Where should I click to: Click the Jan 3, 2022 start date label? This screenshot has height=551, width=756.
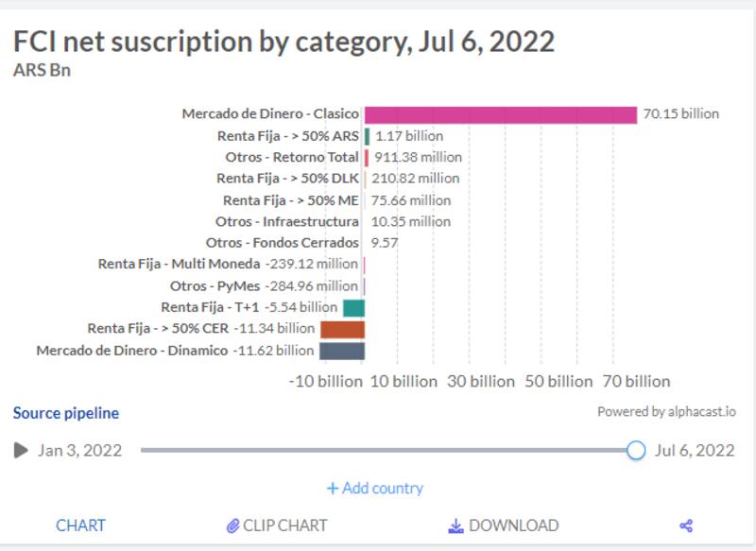click(x=79, y=450)
